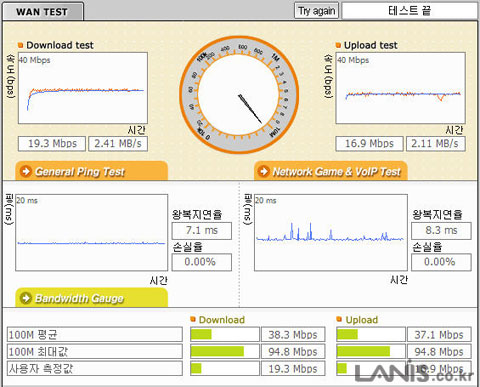Click the 손실율 label under 8.3 ms
This screenshot has width=480, height=387.
[427, 247]
